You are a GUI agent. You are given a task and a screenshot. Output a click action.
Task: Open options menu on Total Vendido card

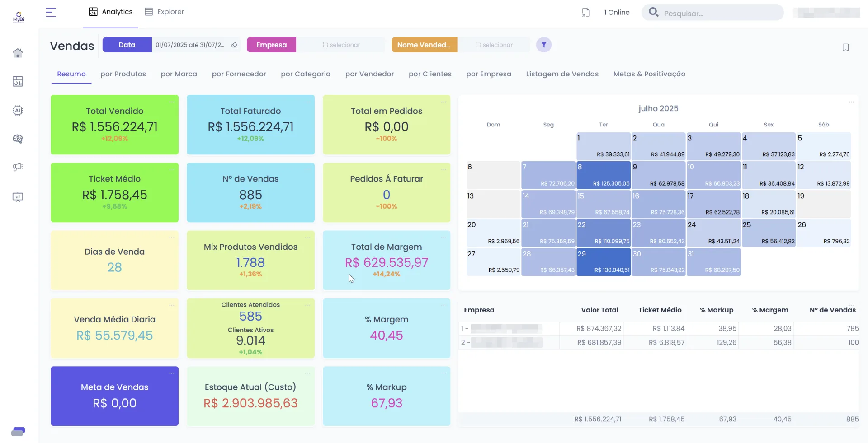[172, 102]
